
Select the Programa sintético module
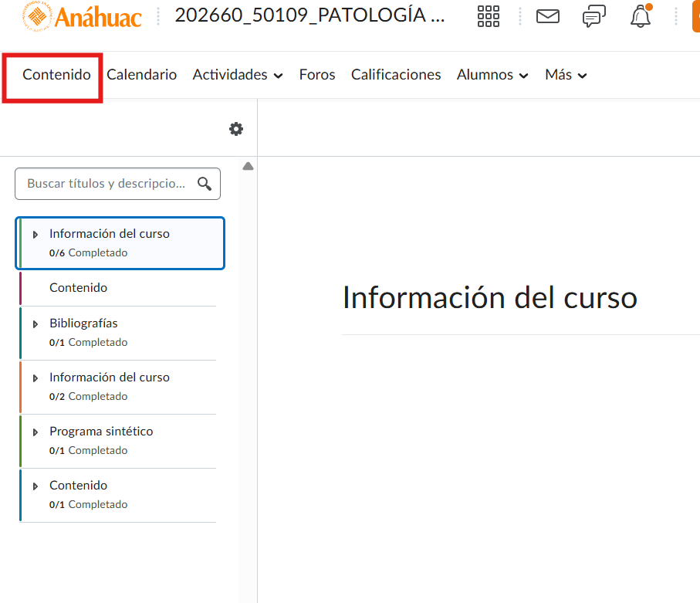point(118,442)
